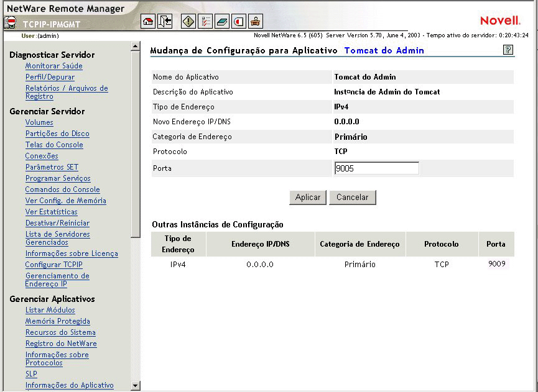Open Ver Config. de Memória link
Viewport: 538px width, 392px height.
tap(65, 201)
